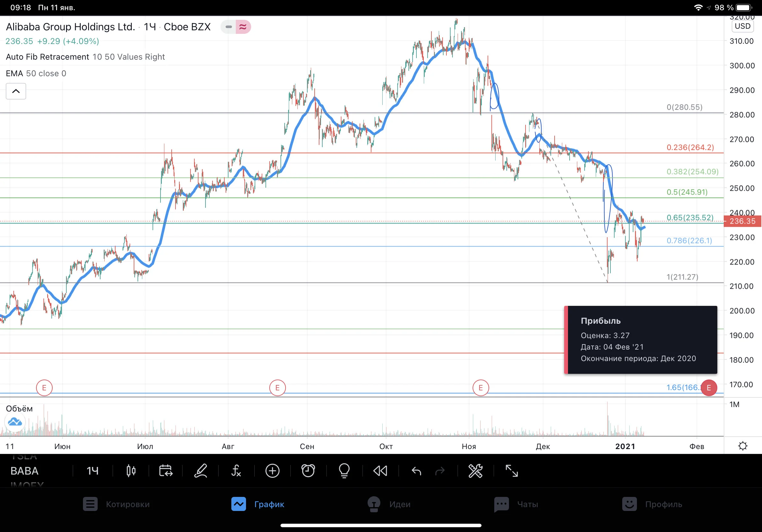Open August earnings E marker
The width and height of the screenshot is (762, 532).
coord(277,388)
